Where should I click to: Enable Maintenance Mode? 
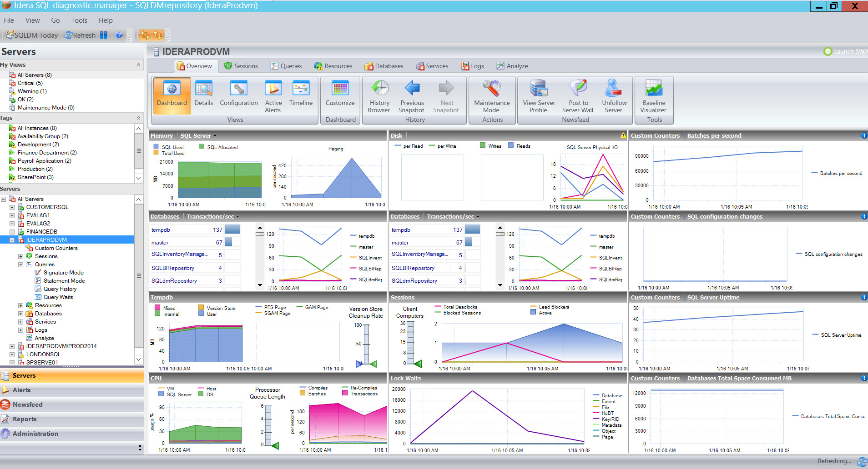tap(491, 95)
